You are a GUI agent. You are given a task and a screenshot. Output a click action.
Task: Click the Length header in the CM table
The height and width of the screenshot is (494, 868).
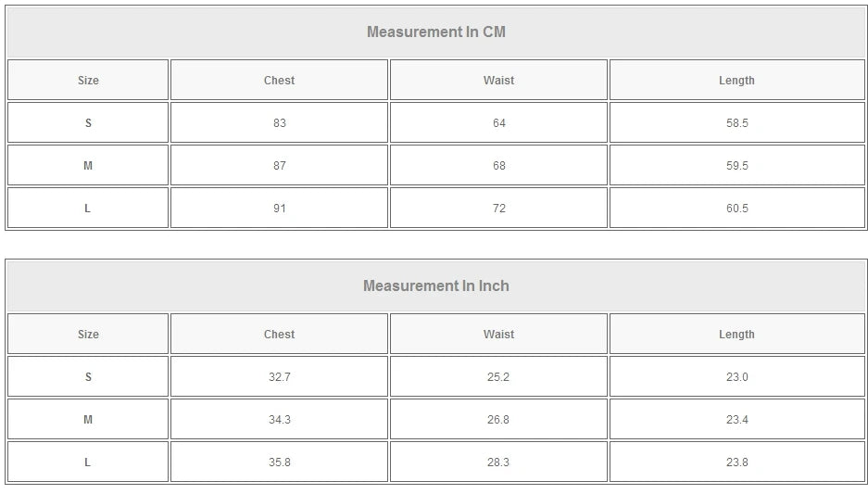(x=736, y=81)
